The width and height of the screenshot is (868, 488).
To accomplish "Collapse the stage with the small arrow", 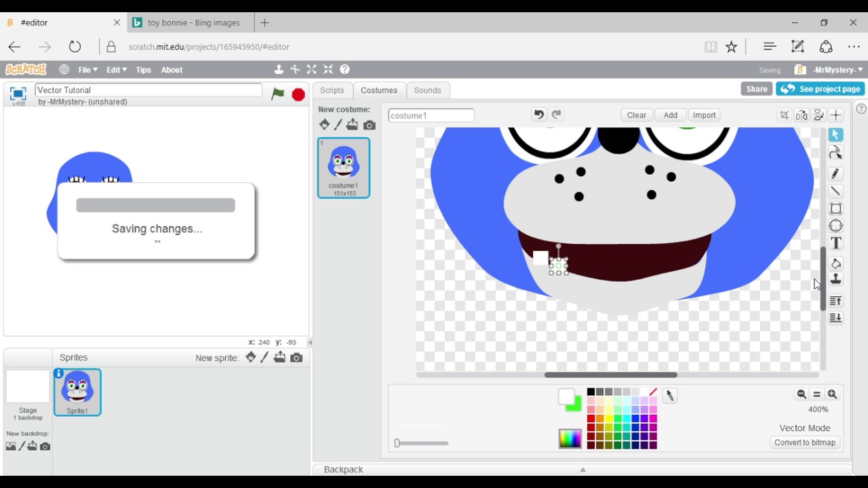I will 310,343.
